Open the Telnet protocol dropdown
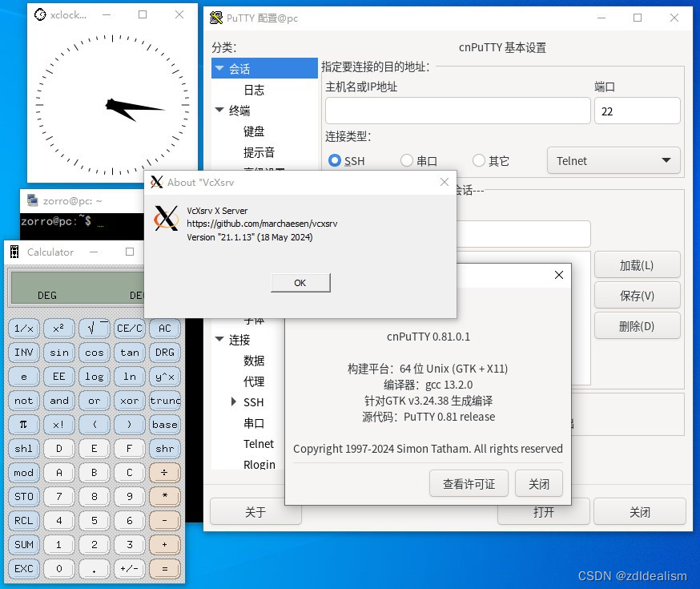The height and width of the screenshot is (589, 700). point(614,161)
